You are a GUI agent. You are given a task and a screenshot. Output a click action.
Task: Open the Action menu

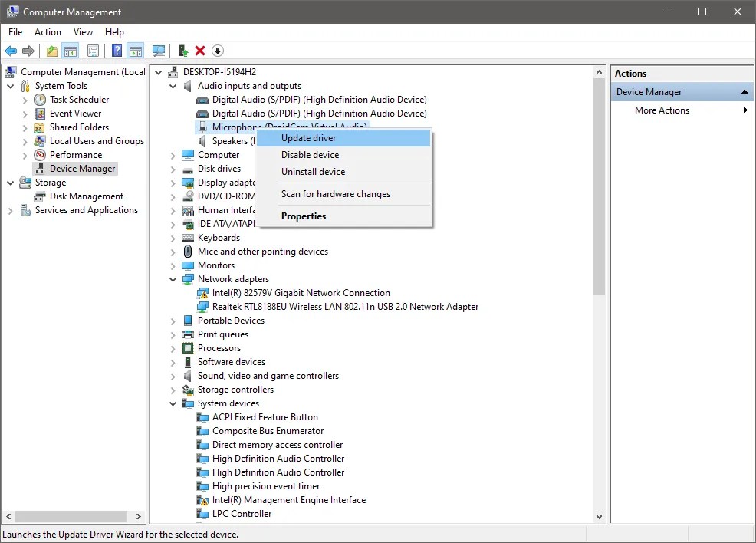click(48, 32)
